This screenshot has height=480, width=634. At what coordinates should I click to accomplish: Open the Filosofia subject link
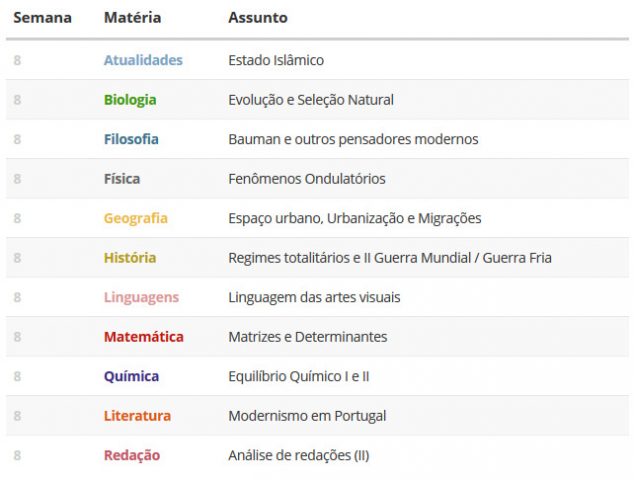pyautogui.click(x=131, y=139)
